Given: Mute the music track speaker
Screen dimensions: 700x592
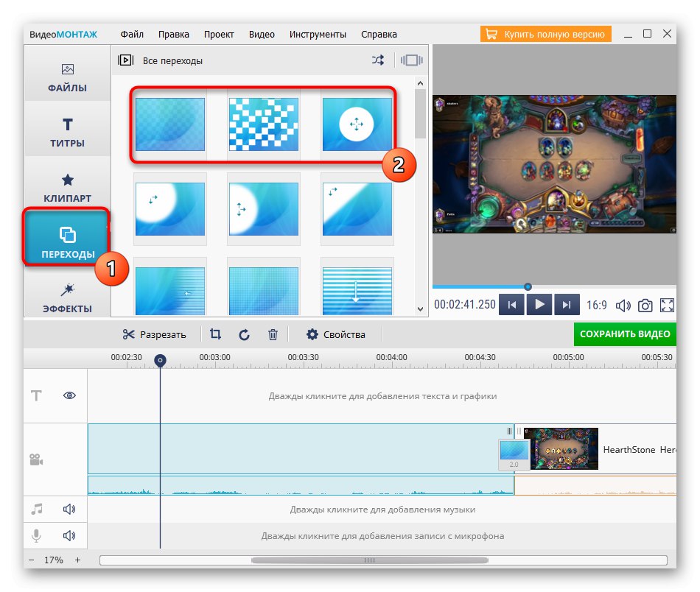Looking at the screenshot, I should [69, 509].
